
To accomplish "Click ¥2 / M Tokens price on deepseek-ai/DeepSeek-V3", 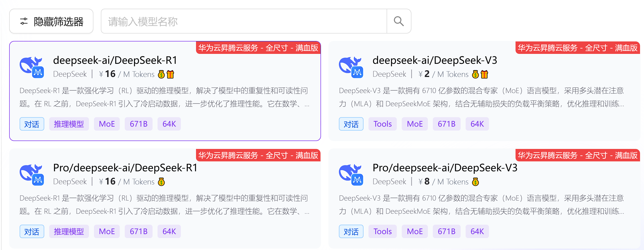I will pos(443,74).
